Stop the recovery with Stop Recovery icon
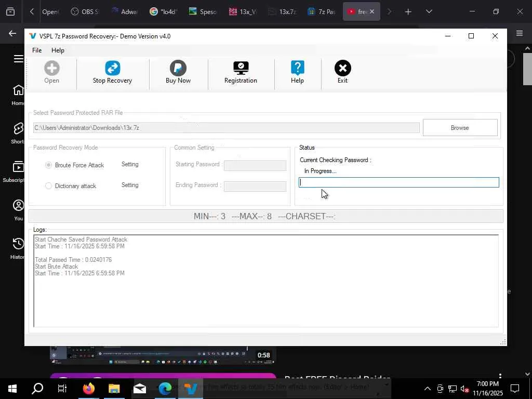Viewport: 532px width, 399px height. (x=112, y=72)
